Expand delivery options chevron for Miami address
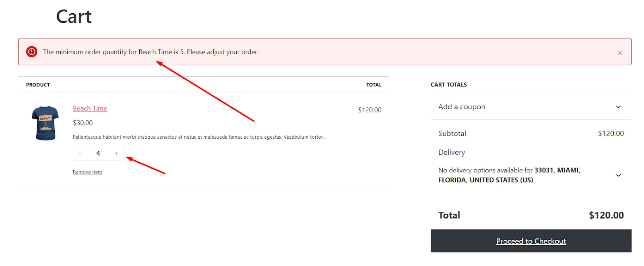Screen dimensions: 644x266 [618, 175]
